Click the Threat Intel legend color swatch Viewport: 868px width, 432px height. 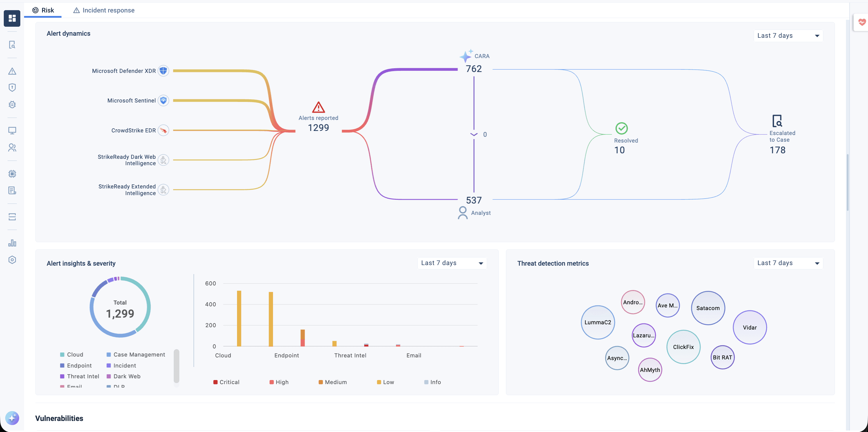[x=62, y=376]
